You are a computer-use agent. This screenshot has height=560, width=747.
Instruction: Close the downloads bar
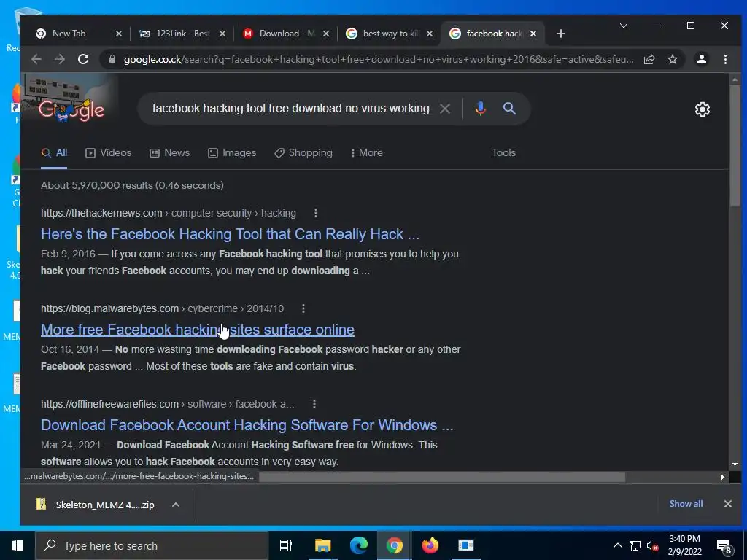[727, 504]
